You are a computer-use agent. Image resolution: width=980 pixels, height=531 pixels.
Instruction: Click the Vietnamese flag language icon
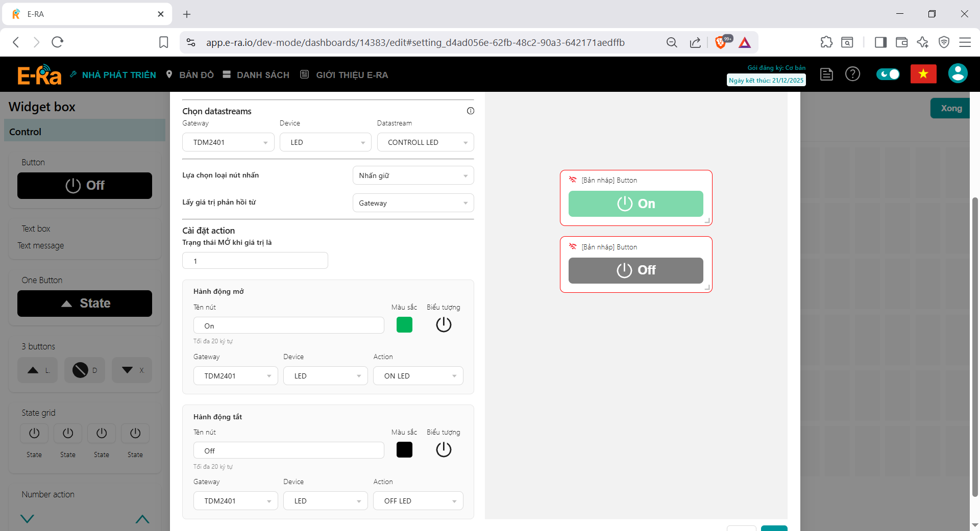pos(923,74)
